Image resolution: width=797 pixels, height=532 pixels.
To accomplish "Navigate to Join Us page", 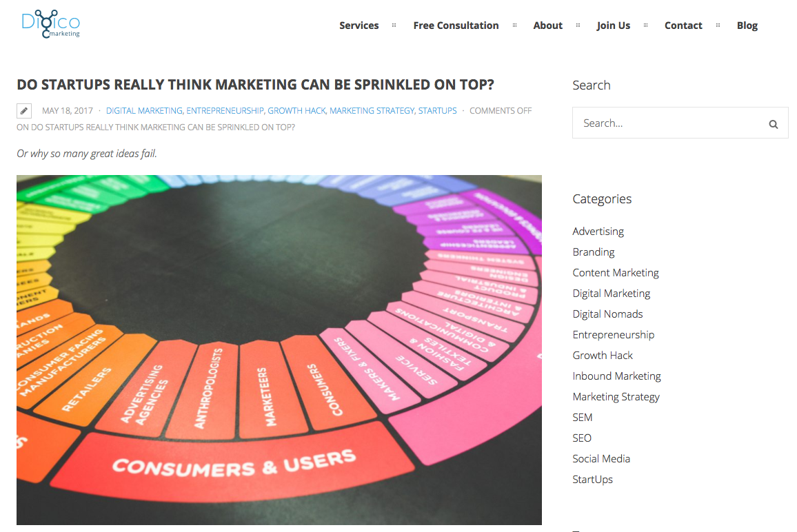I will 613,25.
